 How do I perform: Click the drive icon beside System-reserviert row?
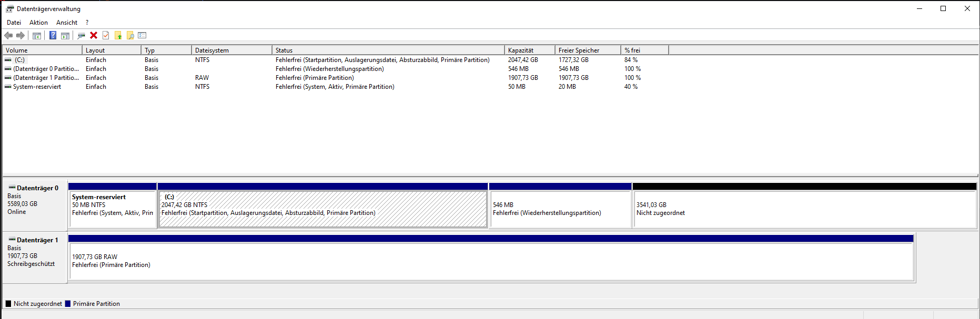8,87
